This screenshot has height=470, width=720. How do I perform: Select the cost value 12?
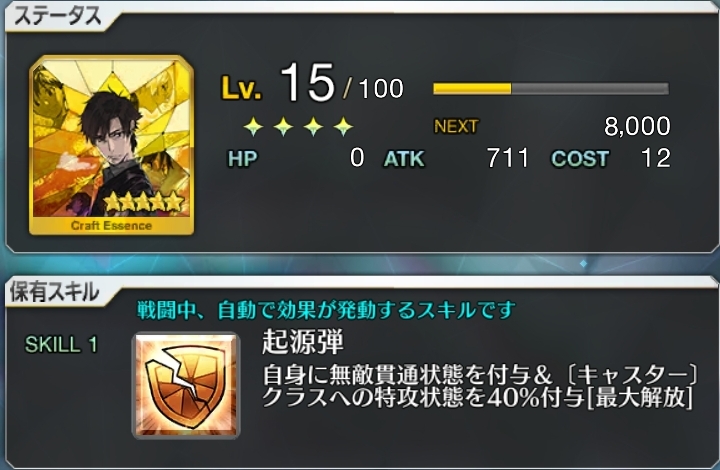[656, 158]
